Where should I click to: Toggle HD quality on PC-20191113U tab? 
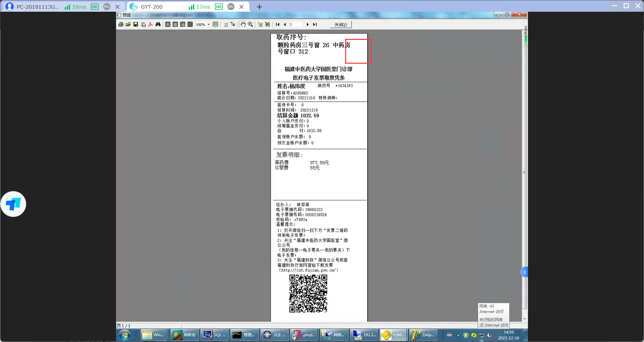(x=95, y=7)
